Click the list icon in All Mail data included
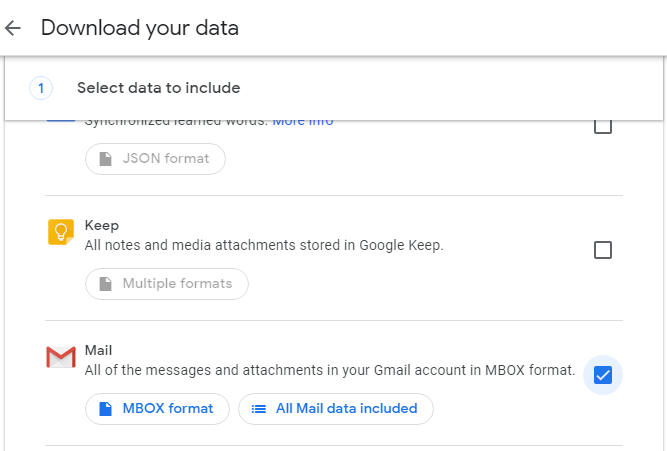The width and height of the screenshot is (667, 451). tap(258, 408)
